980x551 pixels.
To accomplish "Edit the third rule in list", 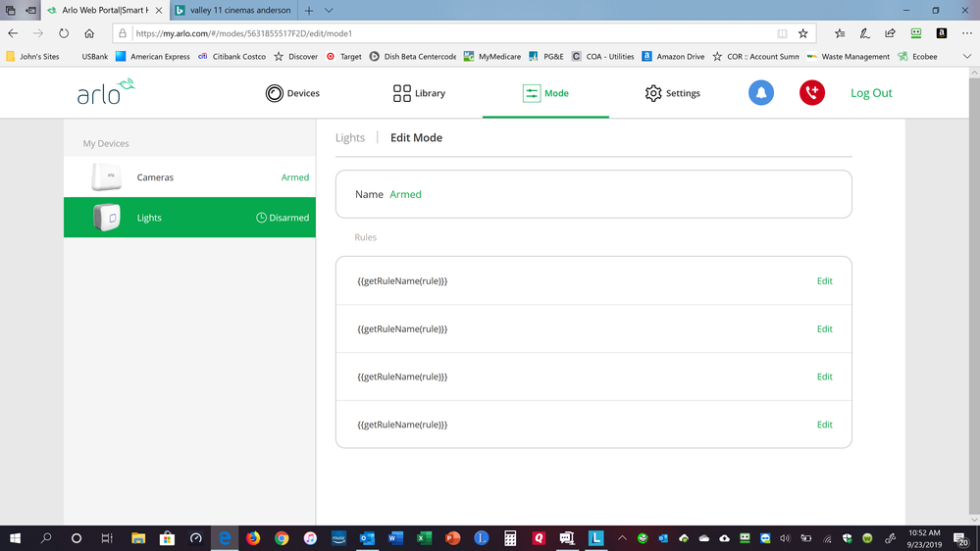I will (824, 376).
